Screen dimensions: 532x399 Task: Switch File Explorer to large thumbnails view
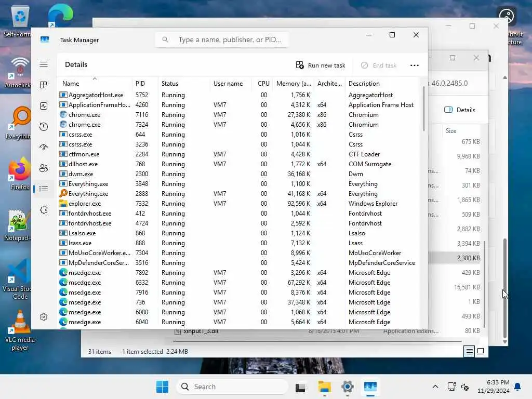coord(481,352)
